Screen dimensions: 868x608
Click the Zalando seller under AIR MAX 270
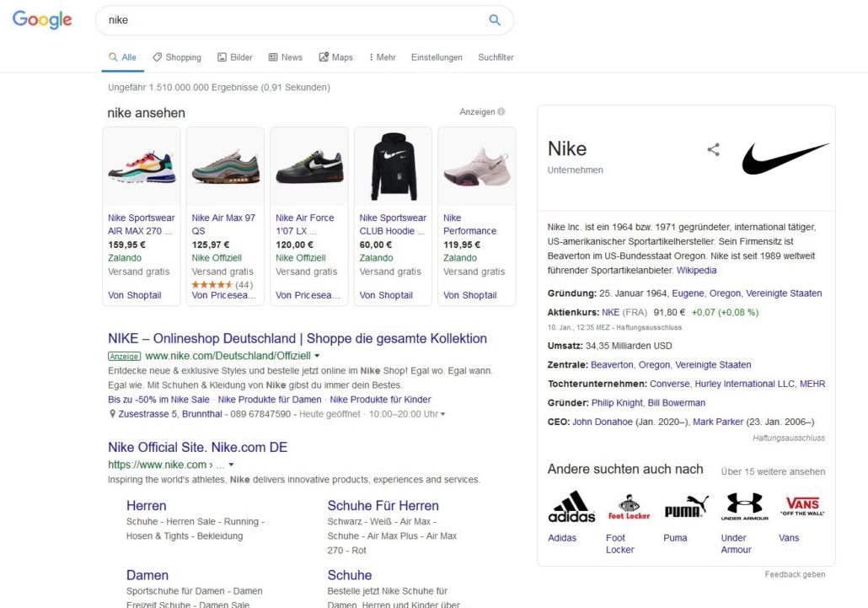[x=125, y=257]
